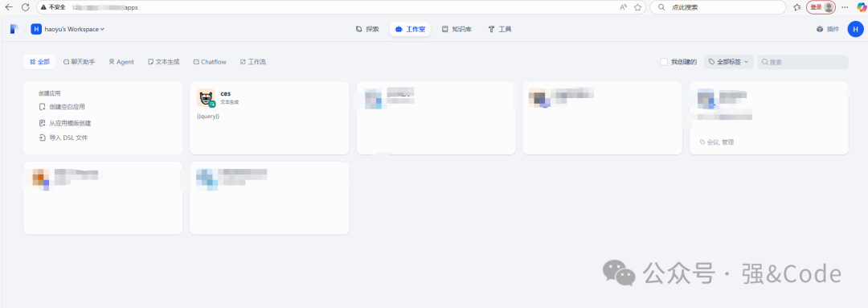Check the 我创建的 checkbox
The width and height of the screenshot is (868, 308).
[x=664, y=62]
